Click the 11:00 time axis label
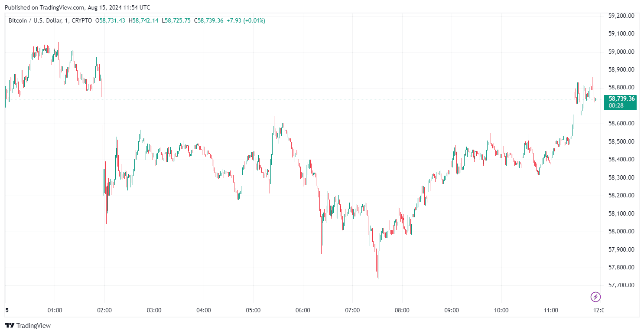This screenshot has width=644, height=334. (550, 310)
